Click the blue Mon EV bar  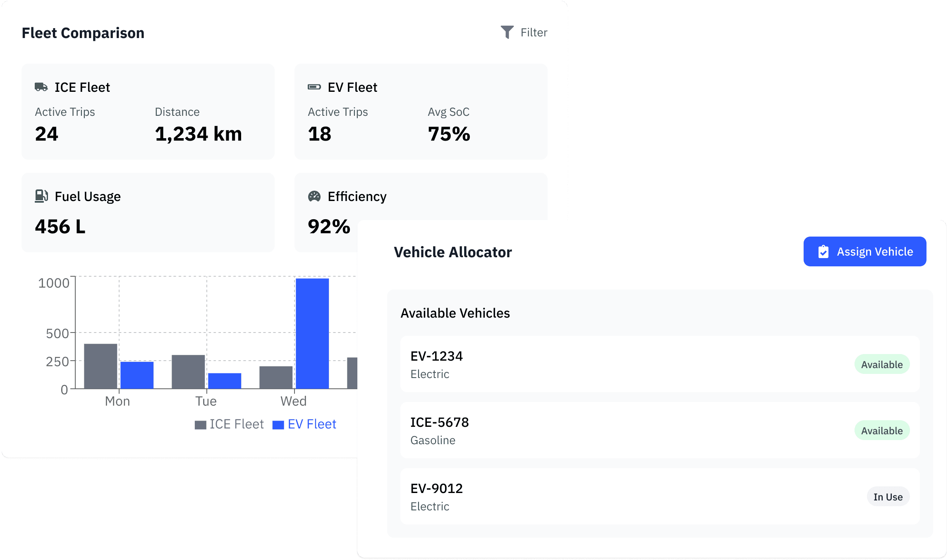[137, 375]
